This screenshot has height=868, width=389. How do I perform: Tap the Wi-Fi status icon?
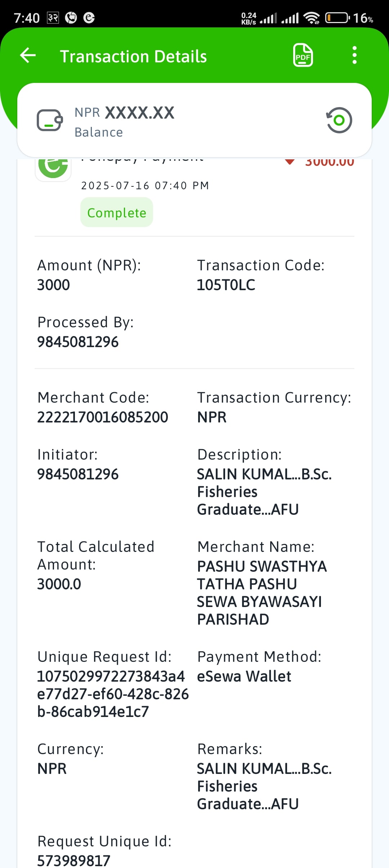coord(312,18)
